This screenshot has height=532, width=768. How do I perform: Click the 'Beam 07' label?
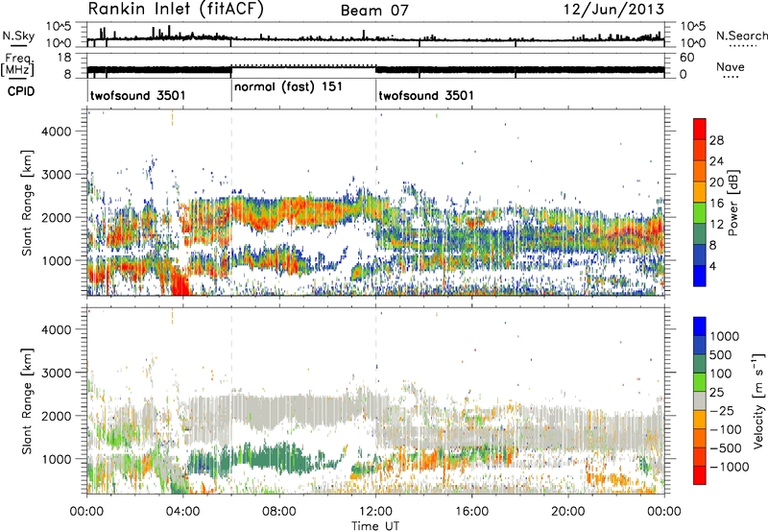click(x=374, y=11)
